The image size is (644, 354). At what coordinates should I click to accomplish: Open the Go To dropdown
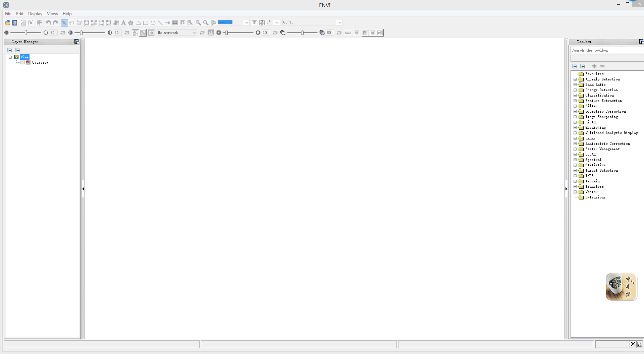pos(339,22)
